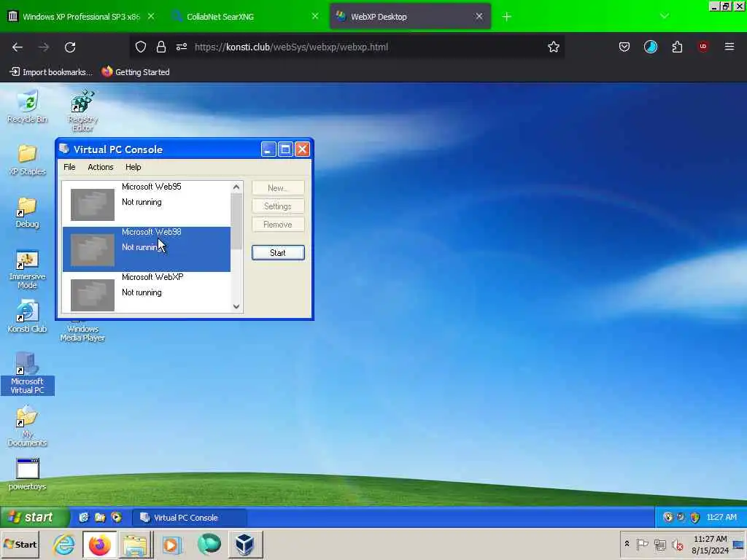The height and width of the screenshot is (560, 747).
Task: Open the File menu in Virtual PC Console
Action: (x=69, y=167)
